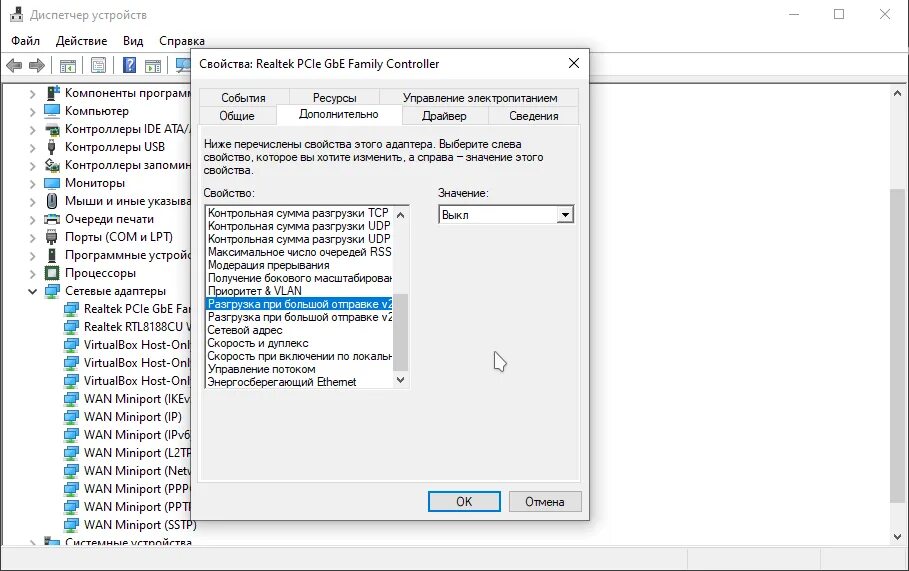Click the Realtek RTL8188CU adapter icon
This screenshot has width=909, height=571.
pyautogui.click(x=71, y=326)
